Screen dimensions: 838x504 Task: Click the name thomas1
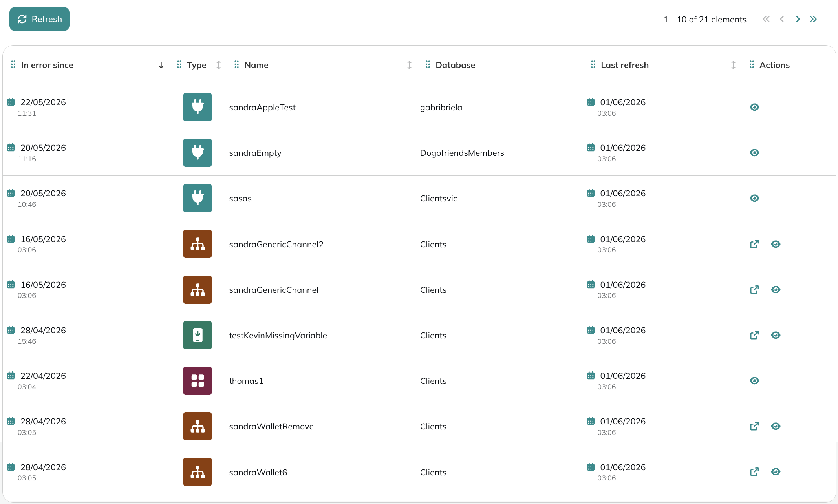tap(246, 381)
